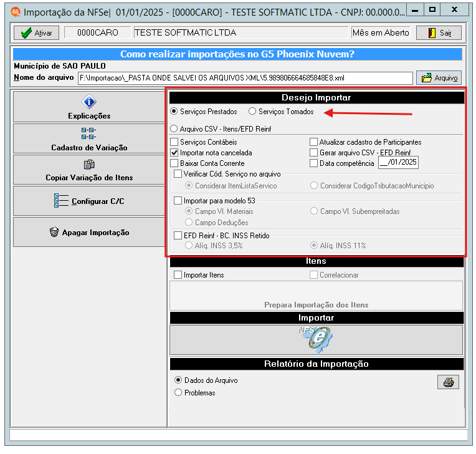Enable the Serviços Contábeis checkbox

pyautogui.click(x=174, y=142)
